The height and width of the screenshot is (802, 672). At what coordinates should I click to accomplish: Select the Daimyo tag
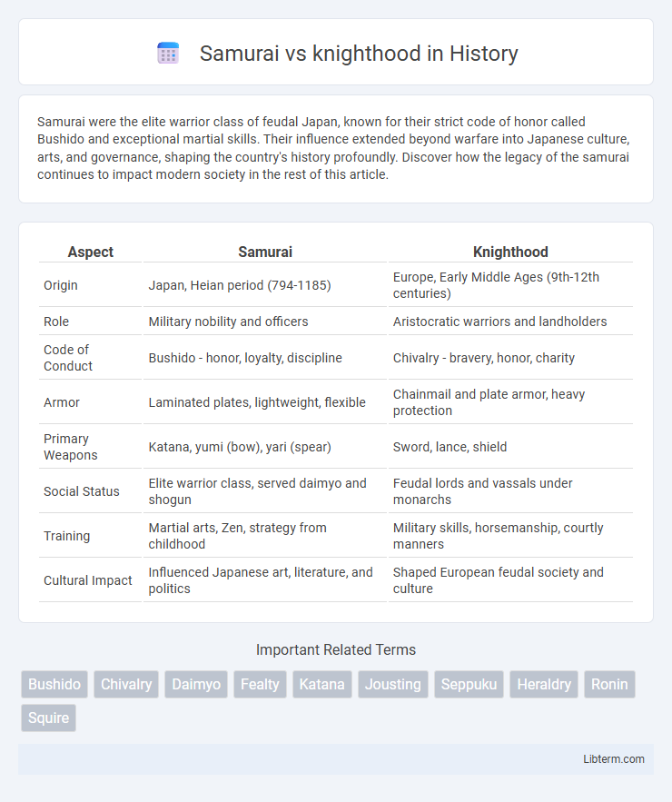[196, 684]
